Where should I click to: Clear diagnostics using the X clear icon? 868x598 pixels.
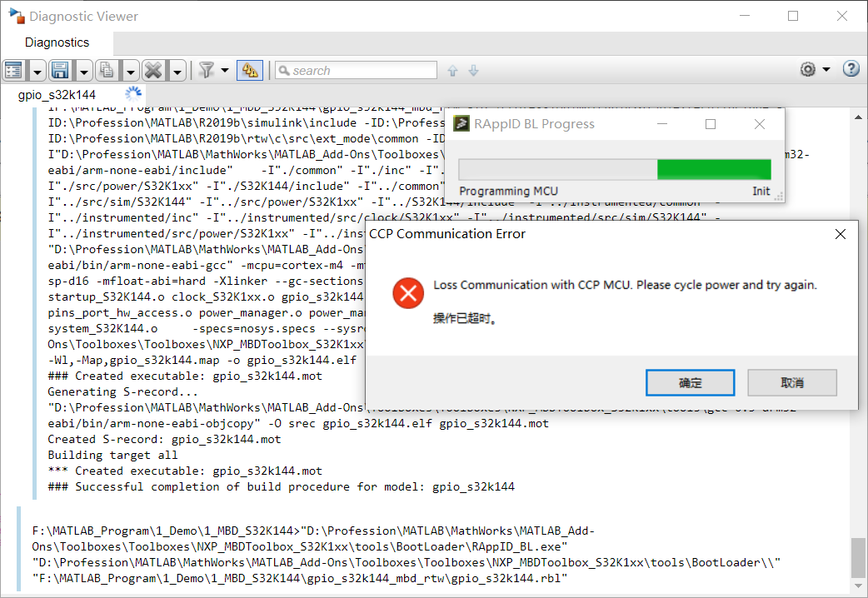(x=152, y=70)
